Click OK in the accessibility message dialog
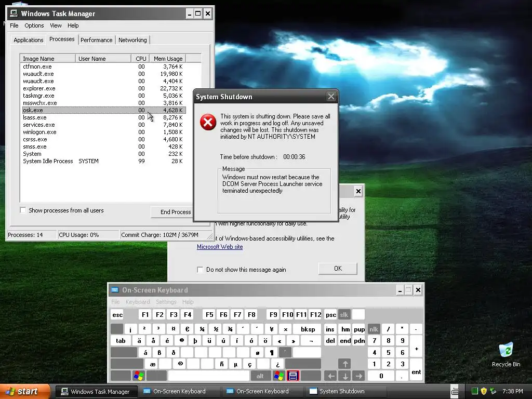 tap(338, 269)
